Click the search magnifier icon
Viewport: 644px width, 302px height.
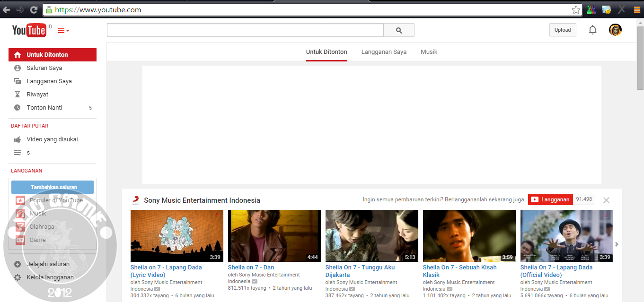pyautogui.click(x=398, y=30)
